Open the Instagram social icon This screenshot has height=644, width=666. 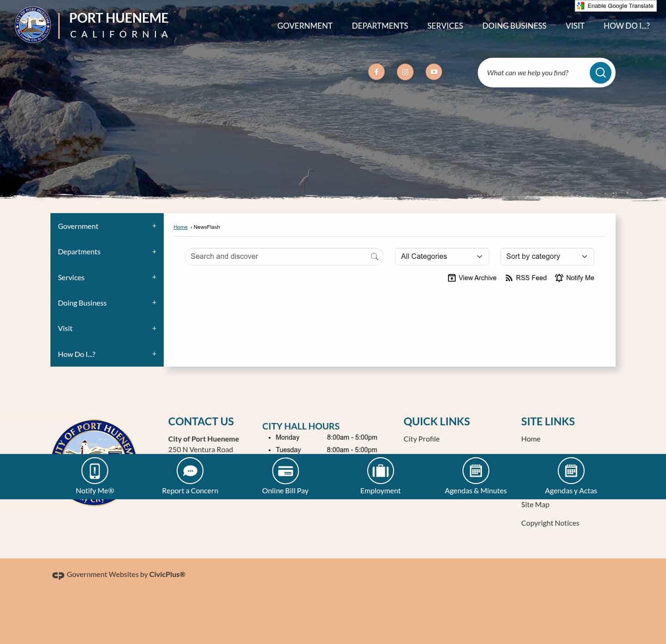tap(405, 72)
